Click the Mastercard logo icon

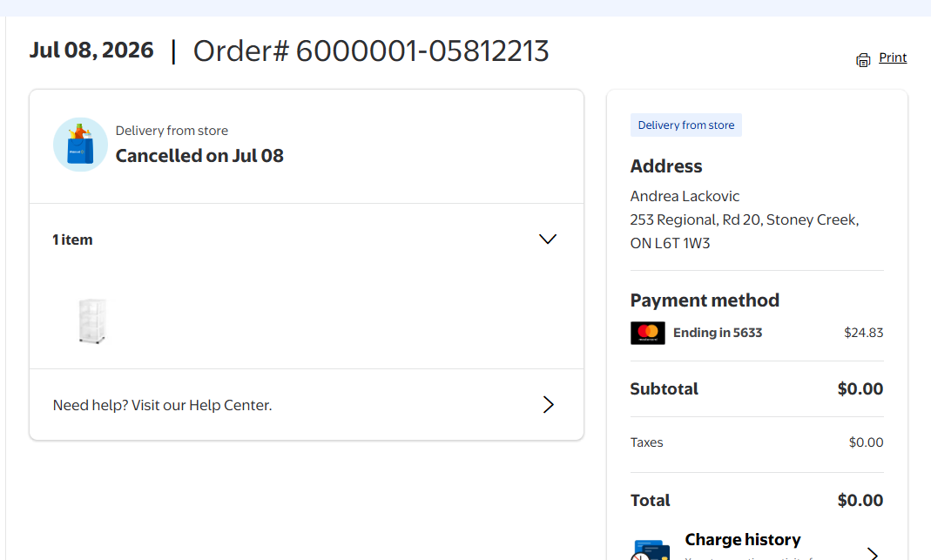click(647, 334)
